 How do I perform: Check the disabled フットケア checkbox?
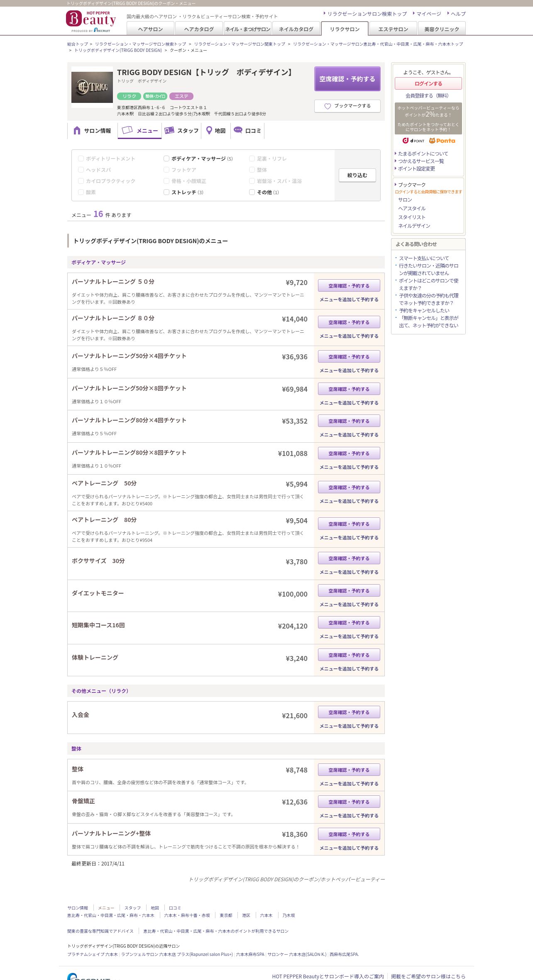coord(166,170)
